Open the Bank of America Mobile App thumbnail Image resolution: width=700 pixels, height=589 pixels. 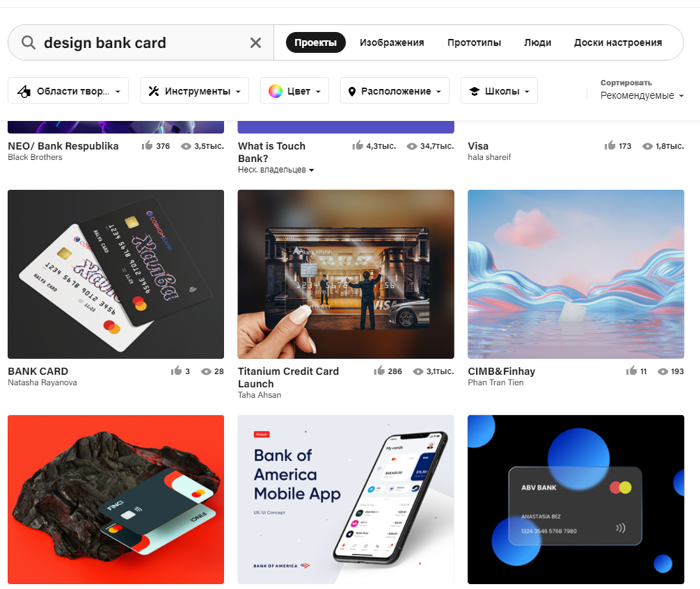click(346, 500)
